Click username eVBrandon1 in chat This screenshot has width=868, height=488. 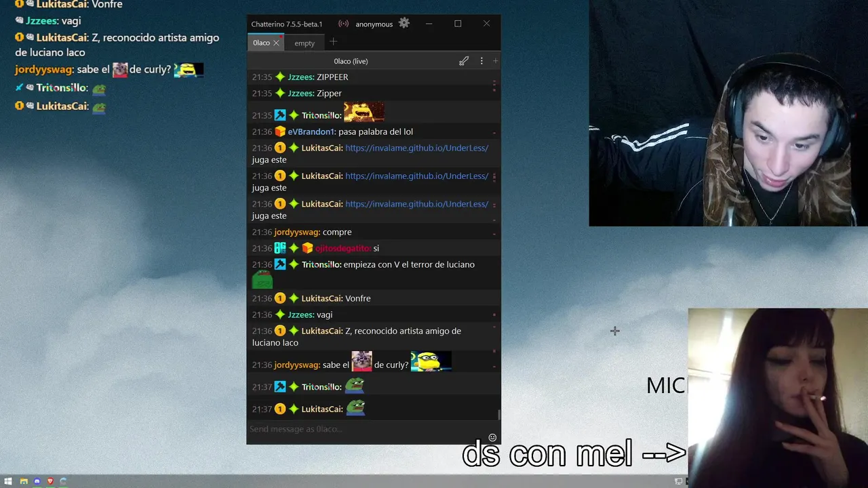point(311,131)
